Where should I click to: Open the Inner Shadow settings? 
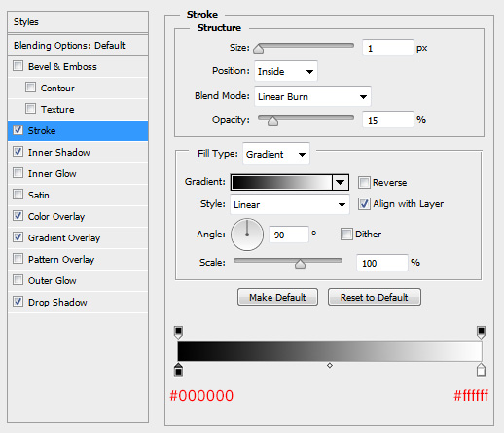(x=58, y=152)
